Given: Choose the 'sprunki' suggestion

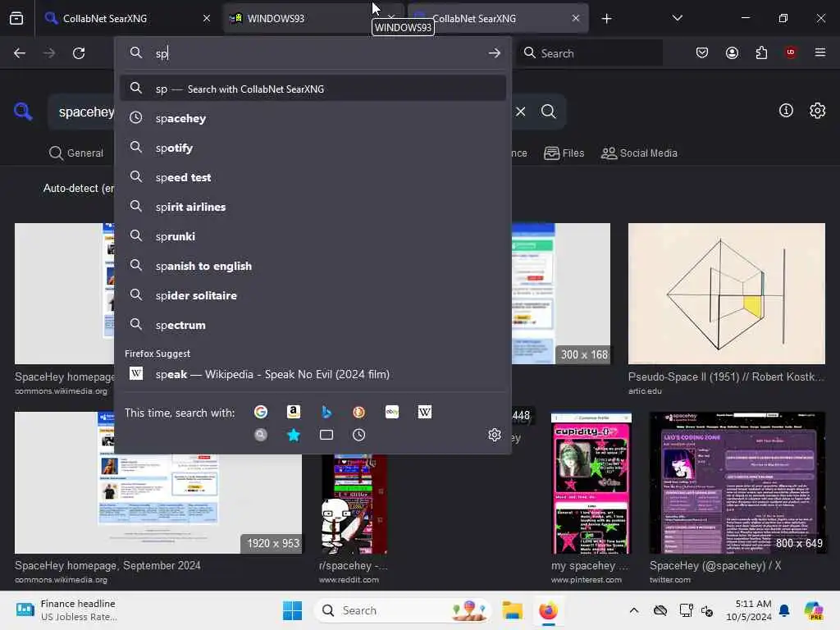Looking at the screenshot, I should pos(313,236).
